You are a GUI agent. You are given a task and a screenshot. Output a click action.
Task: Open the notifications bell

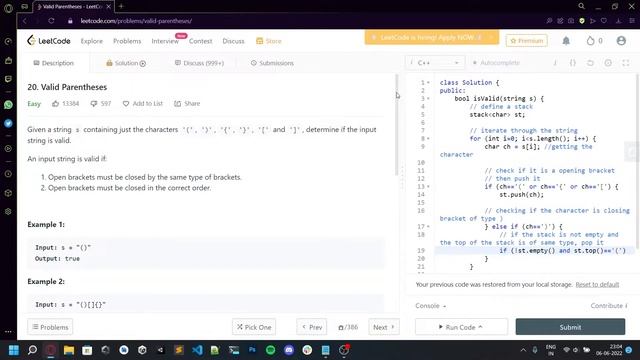click(566, 40)
